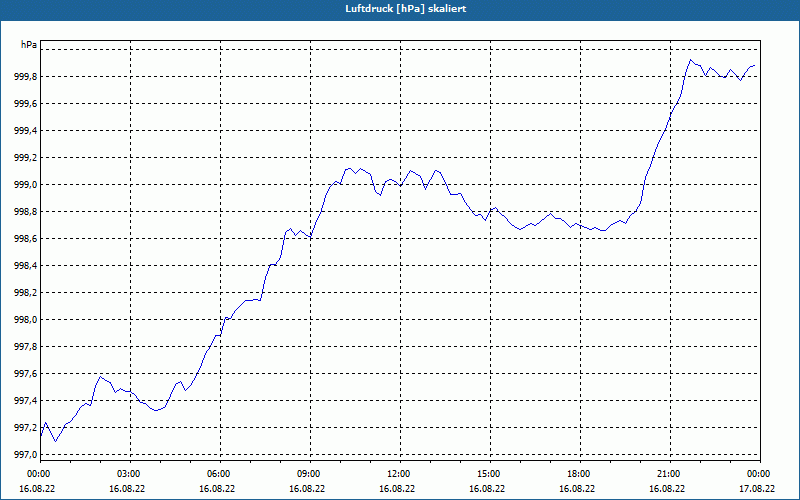Click the 16.08.22 date beneath 09:00
Viewport: 800px width, 500px height.
(307, 488)
